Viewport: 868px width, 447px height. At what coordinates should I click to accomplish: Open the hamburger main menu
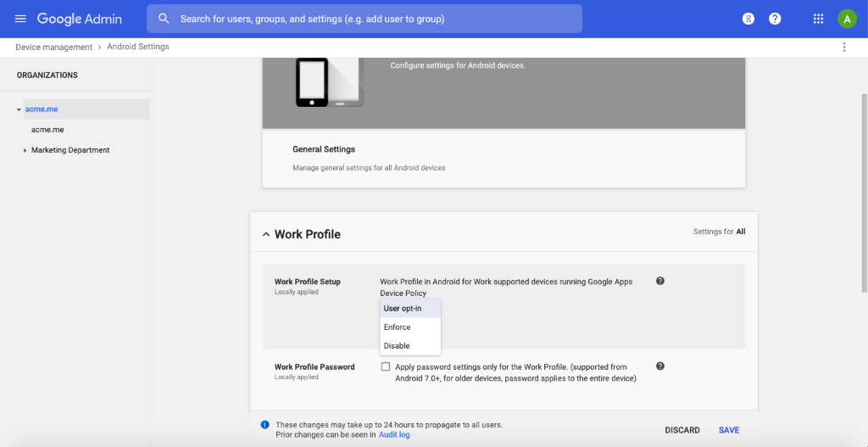pyautogui.click(x=20, y=19)
